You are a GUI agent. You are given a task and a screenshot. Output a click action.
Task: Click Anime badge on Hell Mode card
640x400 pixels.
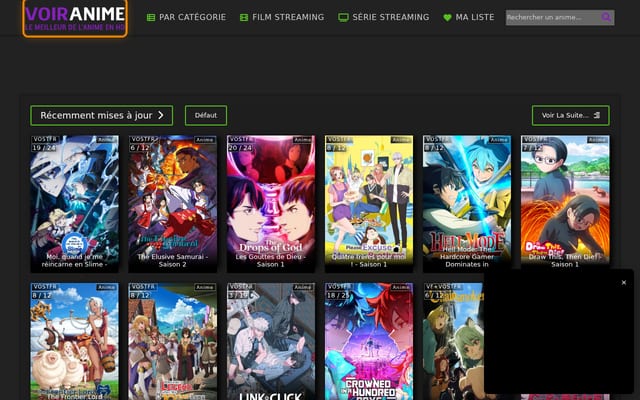coord(499,140)
